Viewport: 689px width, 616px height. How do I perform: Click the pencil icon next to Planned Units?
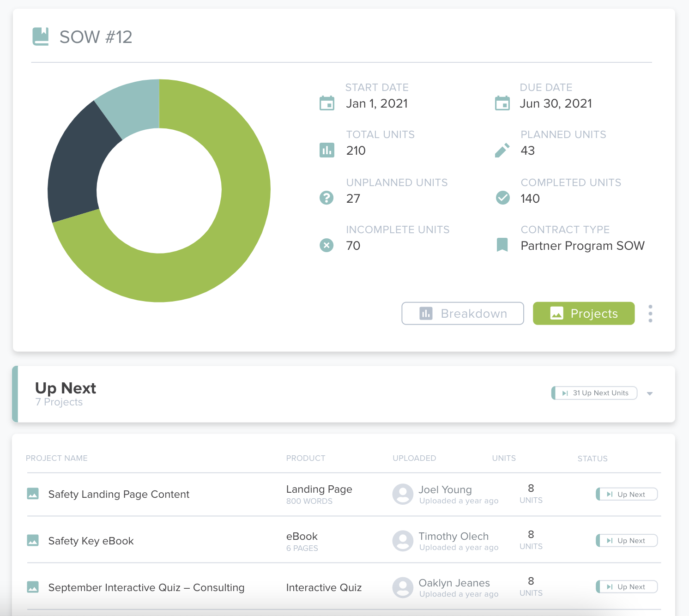pyautogui.click(x=502, y=150)
